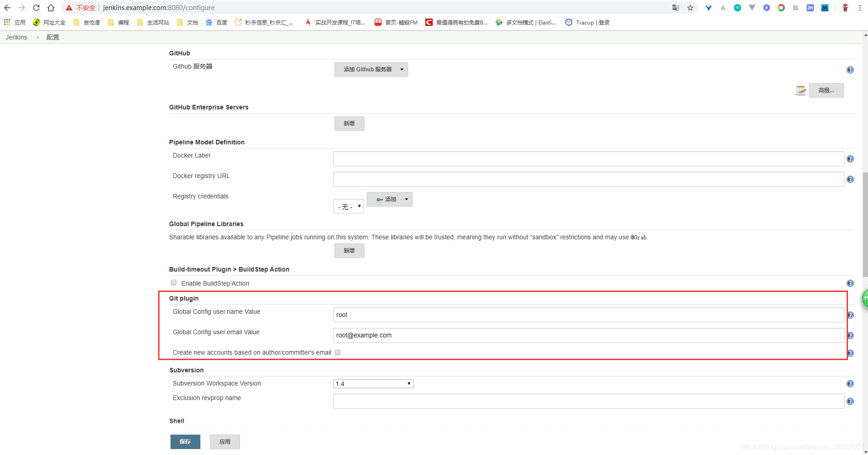Click the blue M extension icon
Screen dimensions: 868x455
825,8
